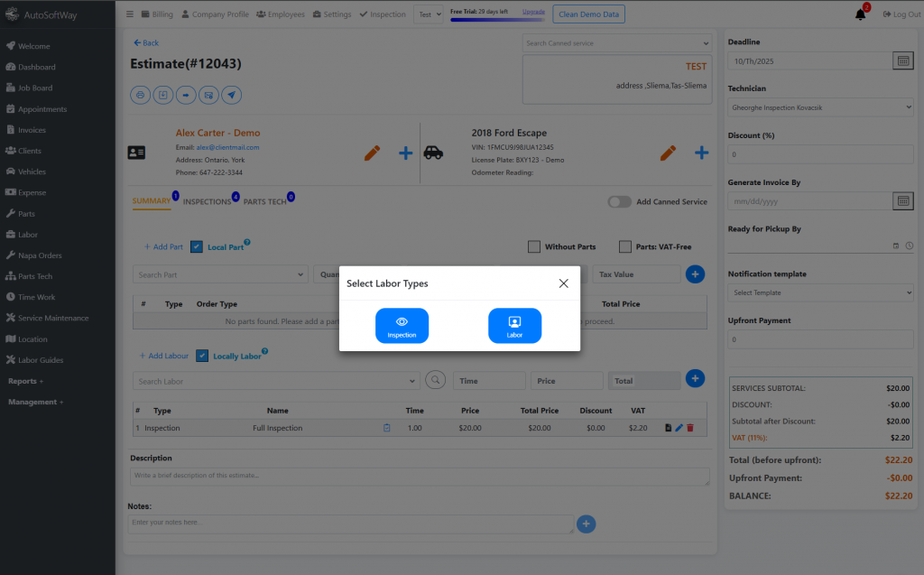
Task: Click the send estimate paper-plane icon
Action: point(232,95)
